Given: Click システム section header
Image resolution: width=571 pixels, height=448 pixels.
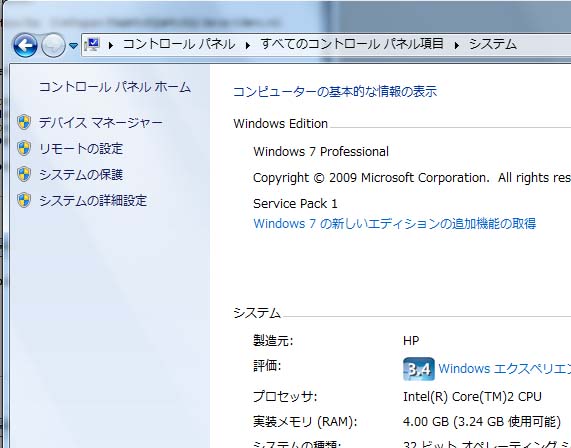Looking at the screenshot, I should pos(257,313).
